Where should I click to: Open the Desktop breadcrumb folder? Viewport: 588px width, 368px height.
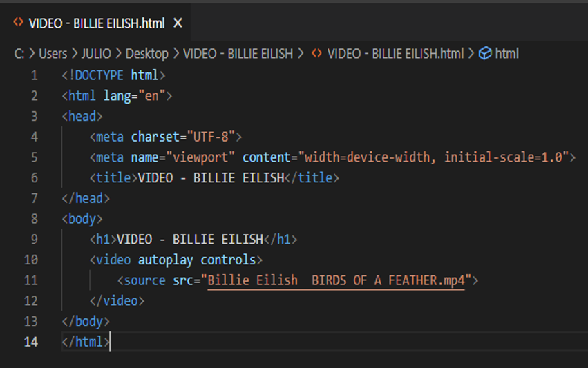[146, 54]
